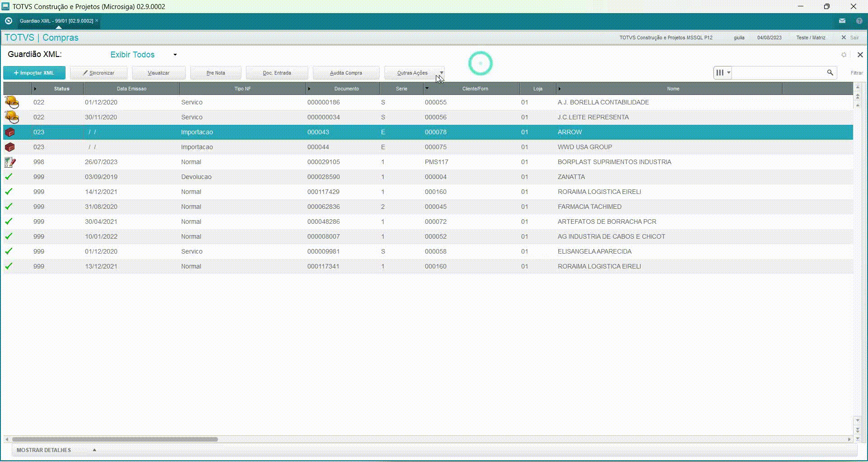Click green check of ARTEFATOS DE BORRACHA row

click(x=9, y=222)
